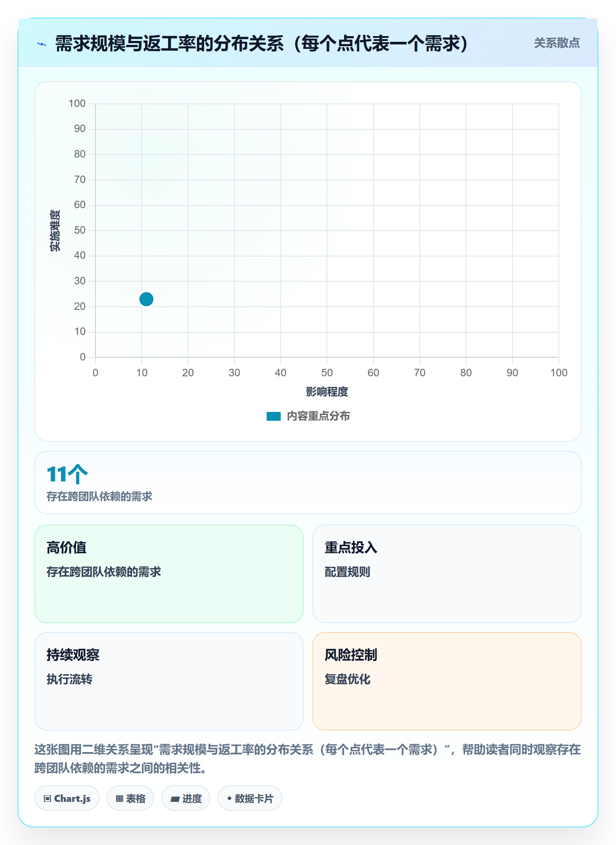Viewport: 616px width, 845px height.
Task: Click the x-axis tick label 50
Action: (327, 373)
